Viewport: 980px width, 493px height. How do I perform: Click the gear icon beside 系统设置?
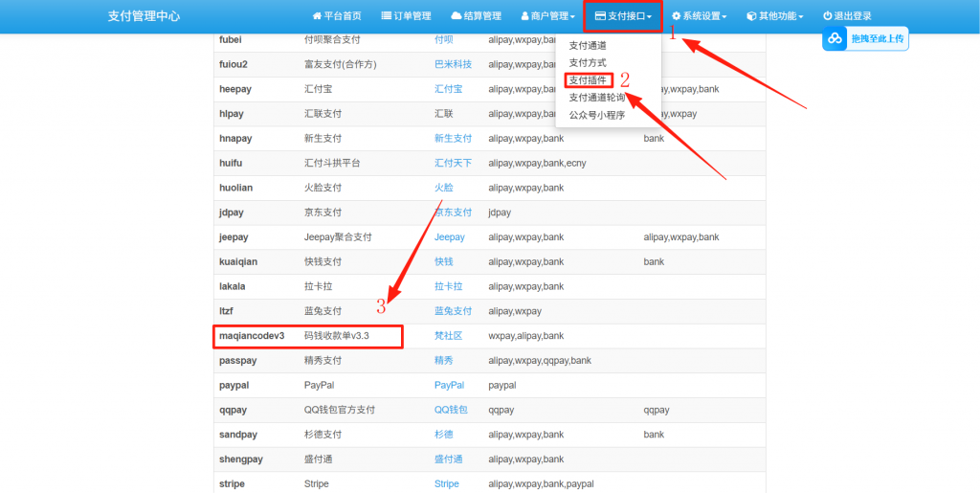[x=676, y=16]
